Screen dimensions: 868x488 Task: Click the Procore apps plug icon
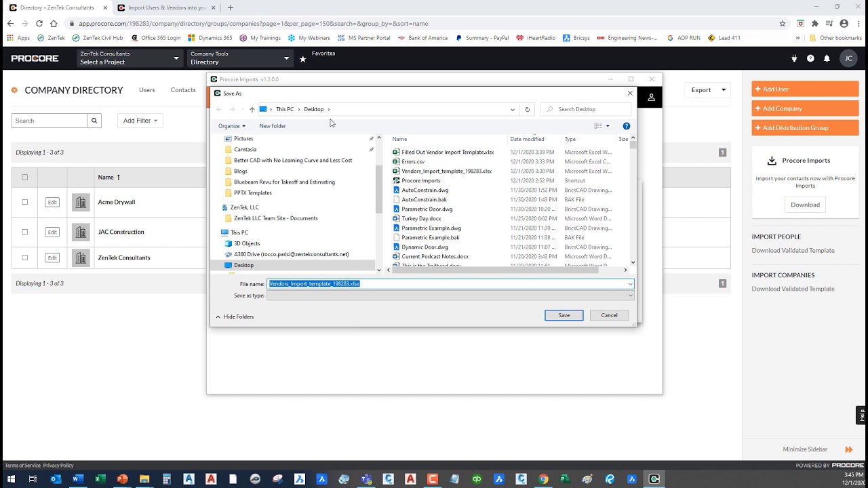point(794,58)
